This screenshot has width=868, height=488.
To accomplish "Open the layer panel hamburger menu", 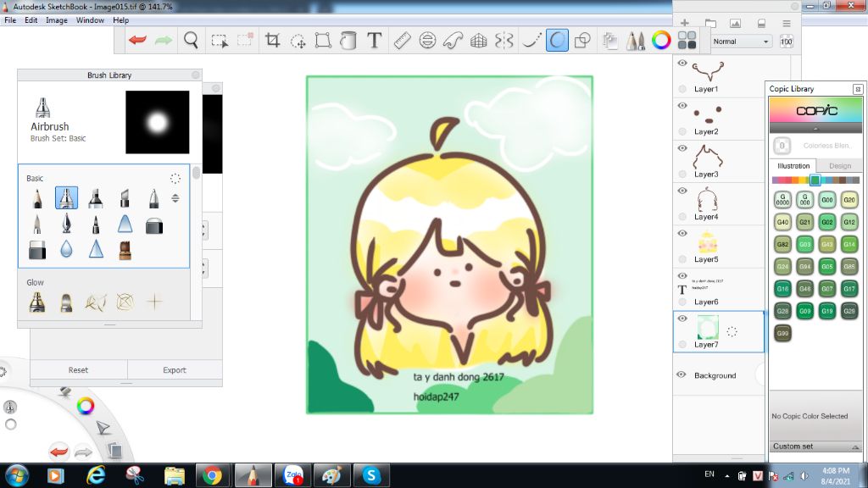I will point(787,23).
